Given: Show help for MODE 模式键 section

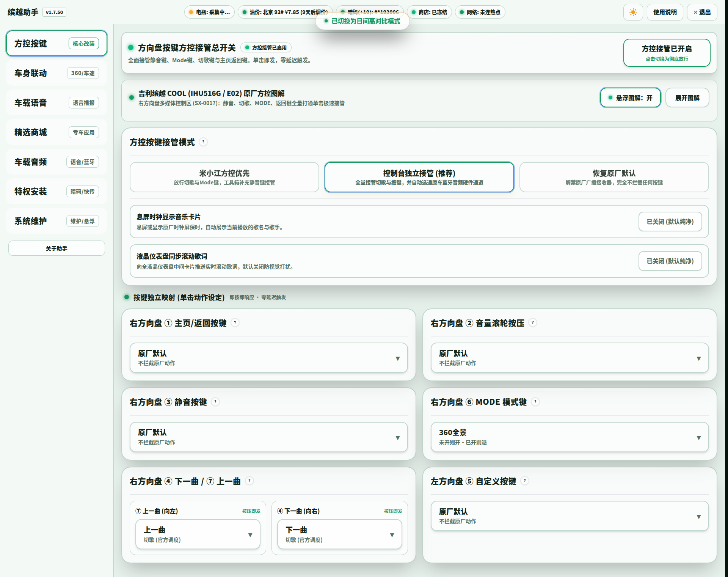Looking at the screenshot, I should (535, 402).
